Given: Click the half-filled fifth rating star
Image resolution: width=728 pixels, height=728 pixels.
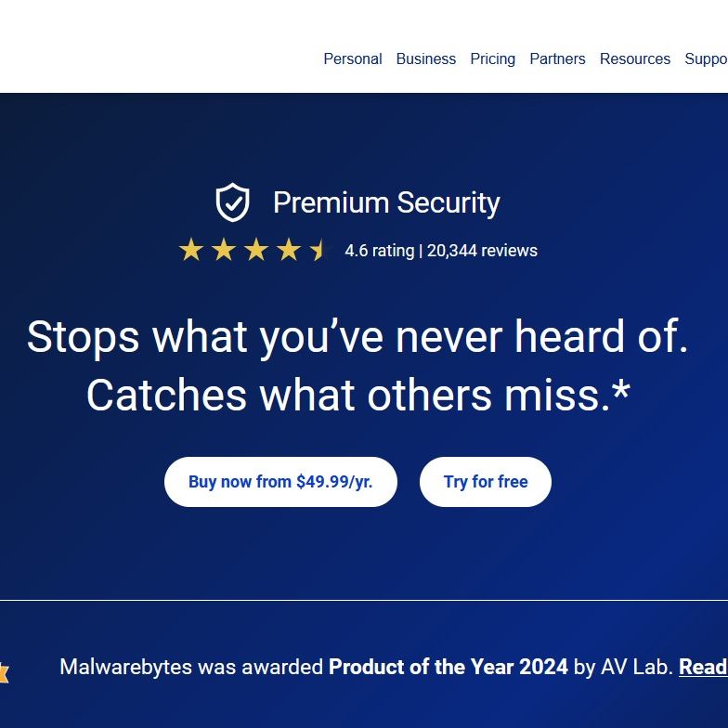Looking at the screenshot, I should coord(318,250).
